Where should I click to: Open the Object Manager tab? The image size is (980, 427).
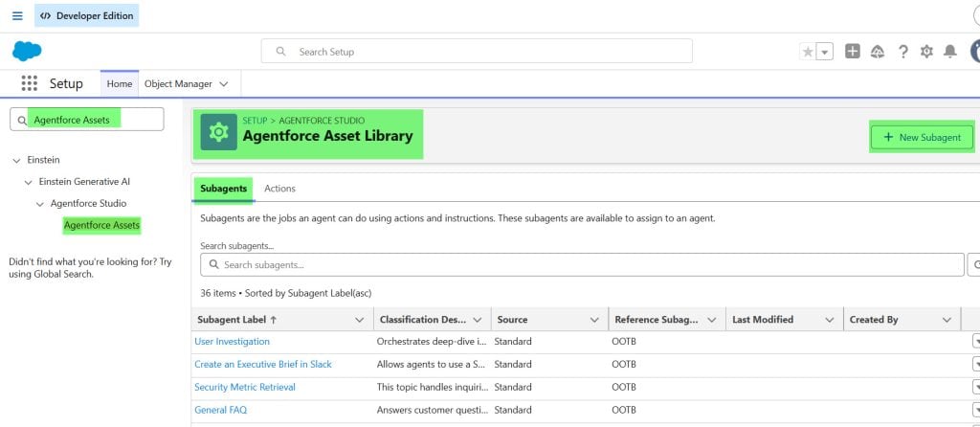(178, 84)
